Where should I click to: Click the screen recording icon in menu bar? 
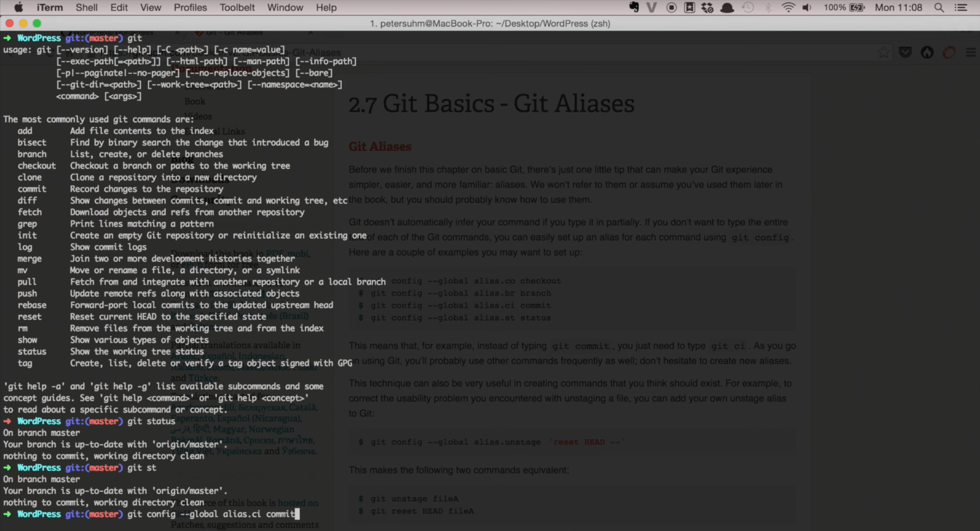click(672, 7)
